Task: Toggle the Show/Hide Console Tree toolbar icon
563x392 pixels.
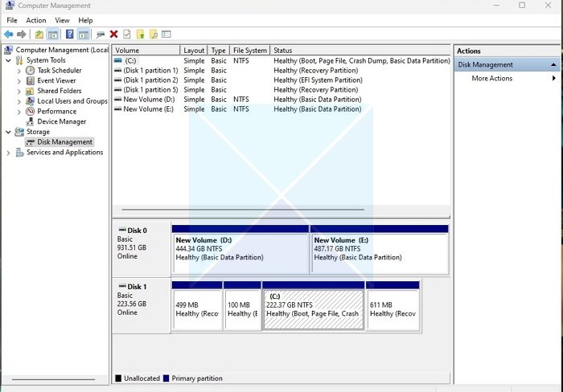Action: click(53, 35)
